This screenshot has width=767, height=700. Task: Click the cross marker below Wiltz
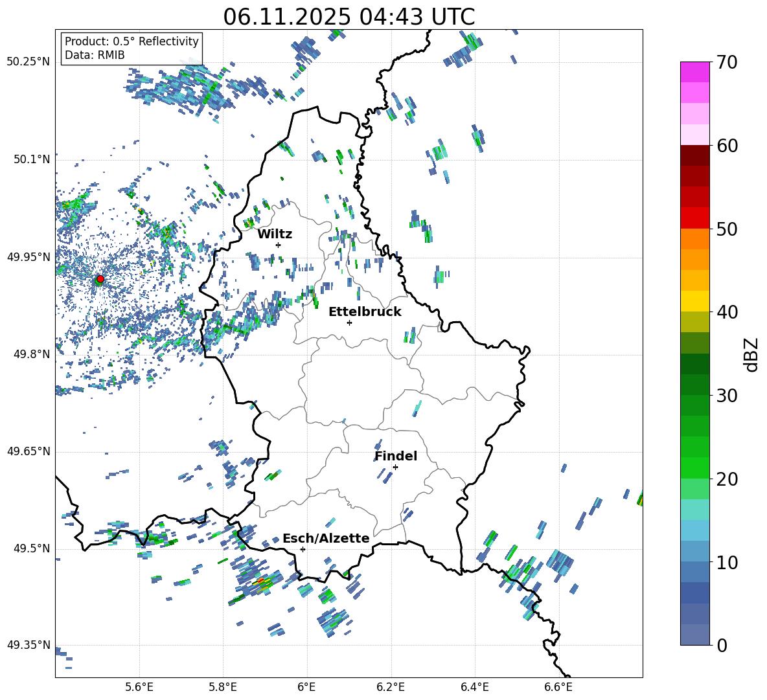click(x=279, y=245)
